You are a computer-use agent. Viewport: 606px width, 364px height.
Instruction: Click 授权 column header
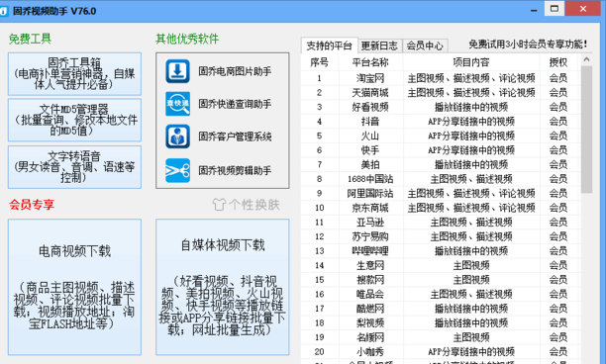coord(558,62)
